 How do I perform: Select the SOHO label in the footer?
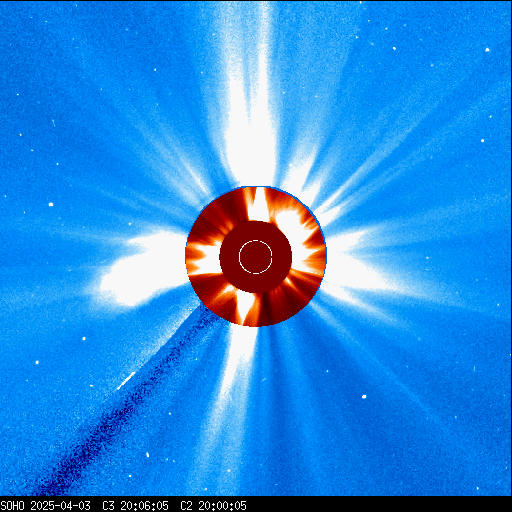coord(12,506)
